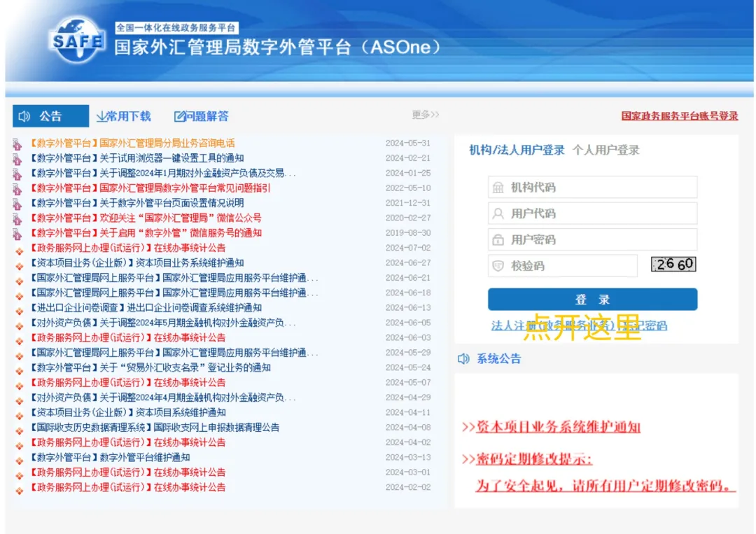Click the SAFE globe logo
Viewport: 756px width, 534px height.
coord(76,42)
